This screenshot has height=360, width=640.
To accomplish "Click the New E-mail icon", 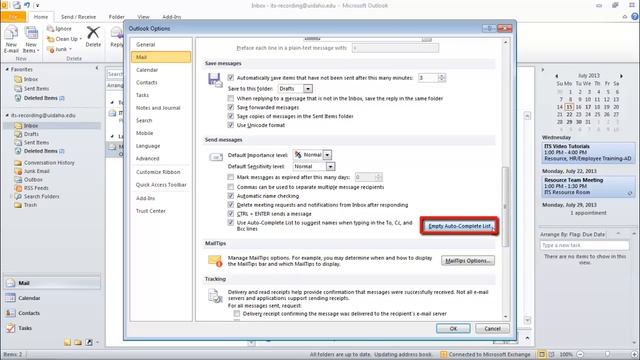I will click(11, 40).
